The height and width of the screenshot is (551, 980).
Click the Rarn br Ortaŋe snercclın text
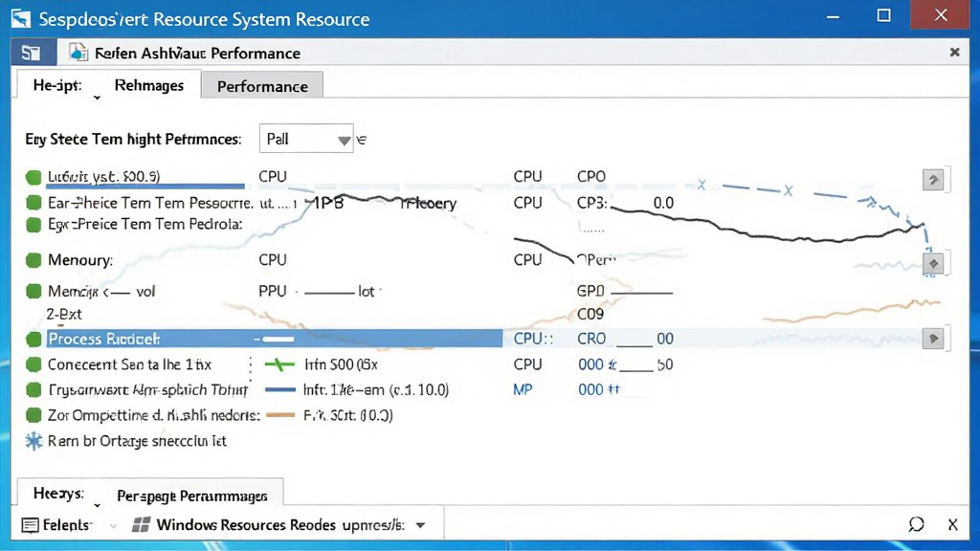click(137, 441)
